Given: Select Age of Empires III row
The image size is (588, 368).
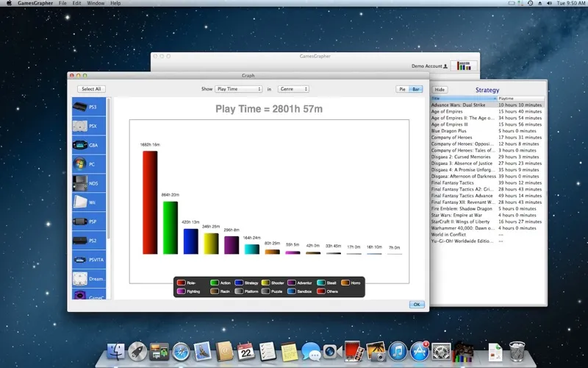Looking at the screenshot, I should 487,124.
